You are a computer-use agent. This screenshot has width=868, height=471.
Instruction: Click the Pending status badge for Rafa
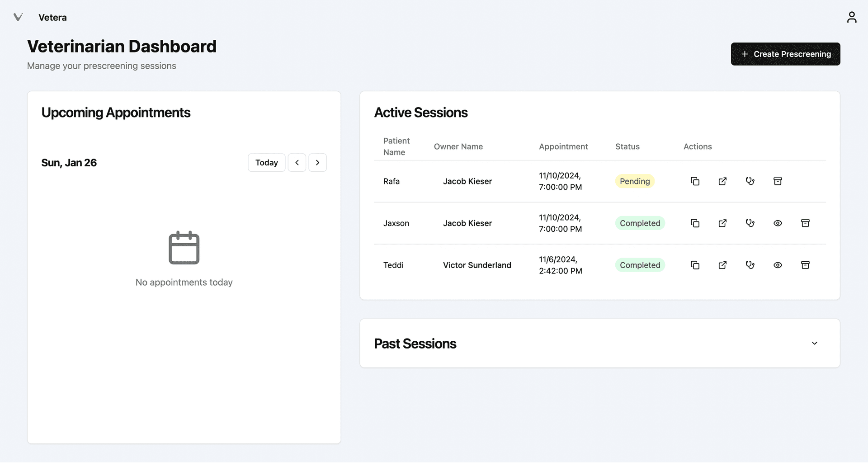pos(635,181)
